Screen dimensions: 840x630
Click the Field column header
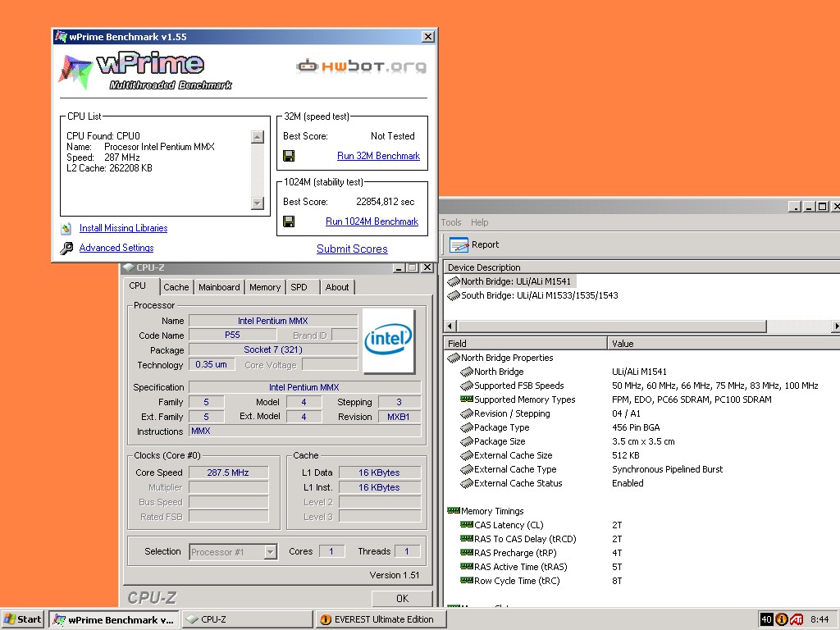525,344
